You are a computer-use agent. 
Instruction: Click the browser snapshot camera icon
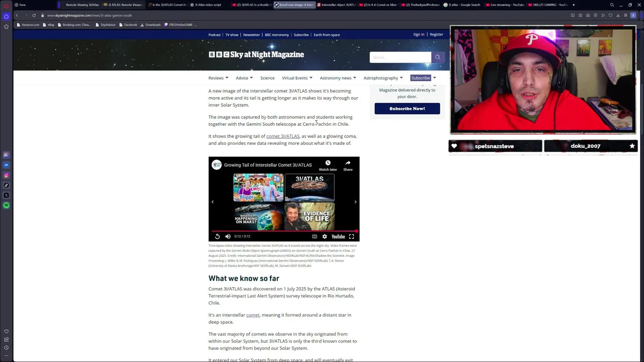coord(588,15)
